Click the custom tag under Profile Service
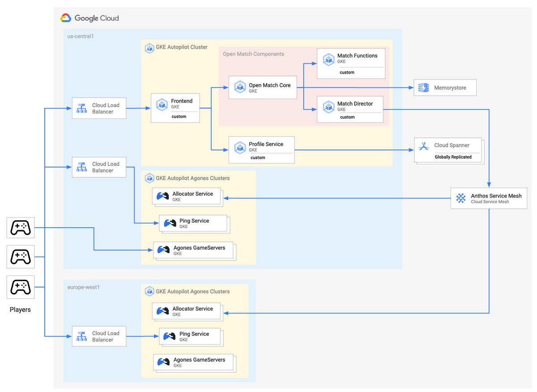The image size is (537, 392). pos(258,158)
